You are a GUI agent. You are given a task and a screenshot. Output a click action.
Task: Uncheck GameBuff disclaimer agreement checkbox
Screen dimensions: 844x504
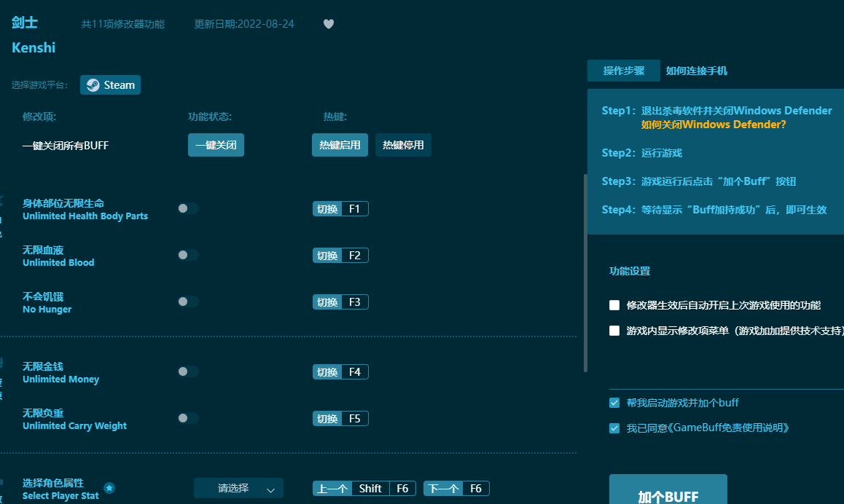(614, 428)
